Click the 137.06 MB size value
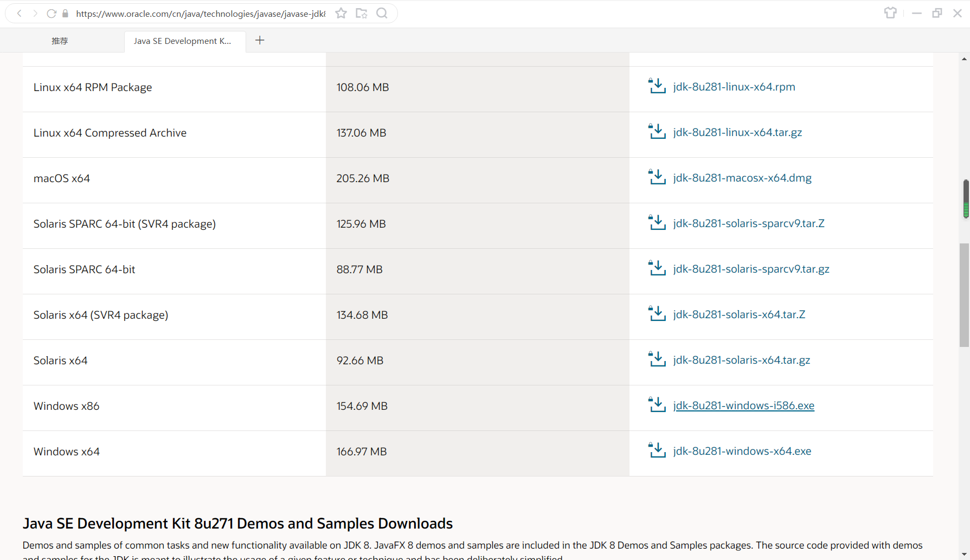Viewport: 970px width, 560px height. [x=362, y=133]
